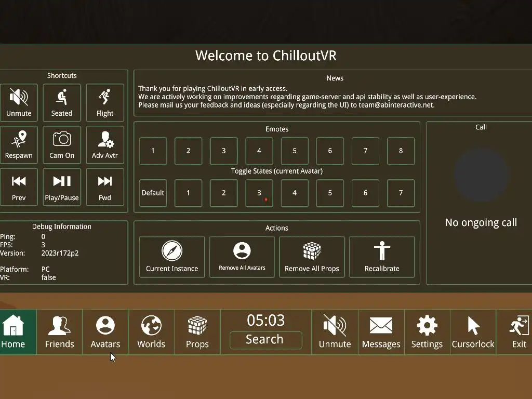Select toggle state 2 for current avatar
Viewport: 532px width, 399px height.
point(223,193)
